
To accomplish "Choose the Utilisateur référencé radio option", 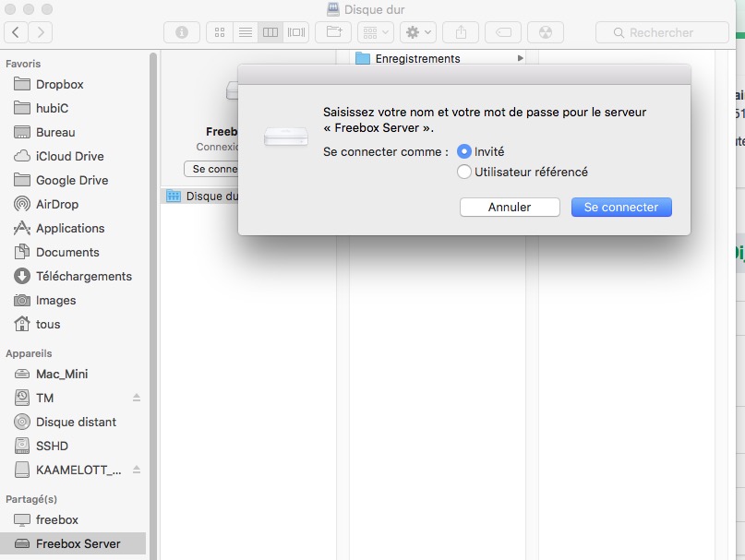I will [x=463, y=172].
